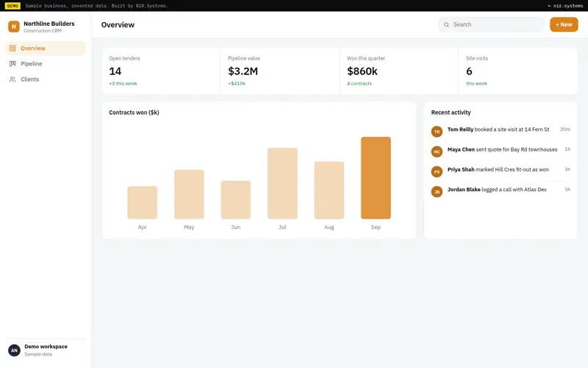Click the '4 contracts' text
Viewport: 588px width, 368px height.
point(359,83)
